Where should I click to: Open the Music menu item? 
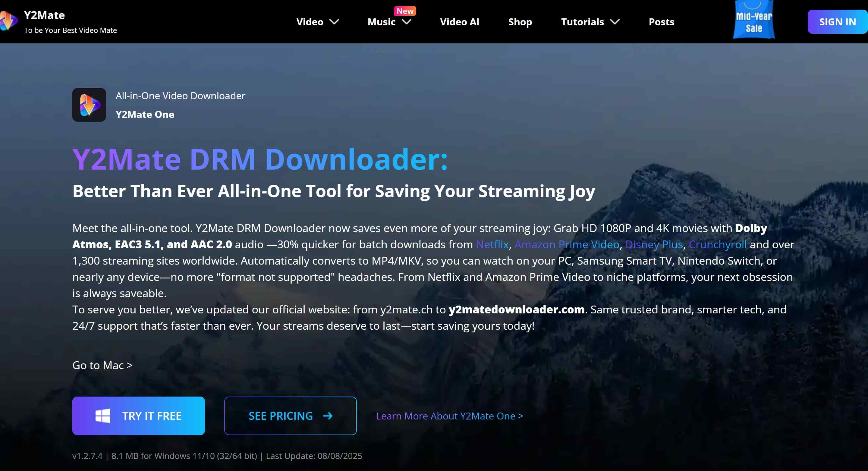pyautogui.click(x=382, y=22)
